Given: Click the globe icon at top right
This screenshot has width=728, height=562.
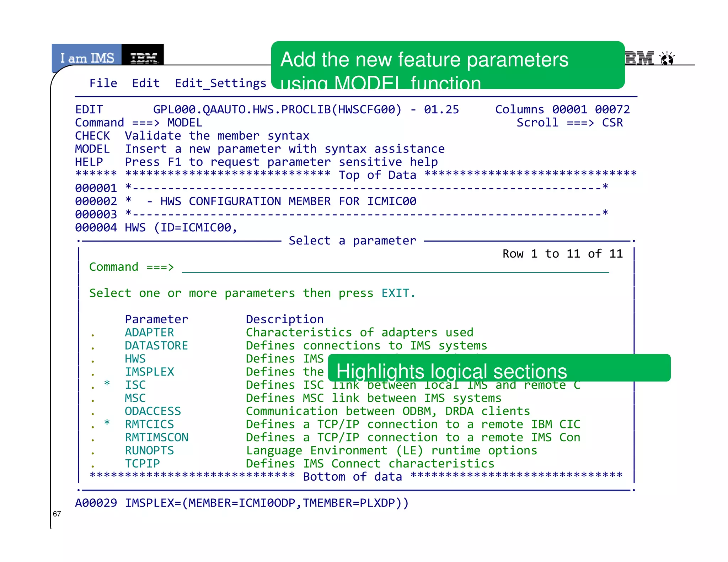Looking at the screenshot, I should click(x=667, y=58).
